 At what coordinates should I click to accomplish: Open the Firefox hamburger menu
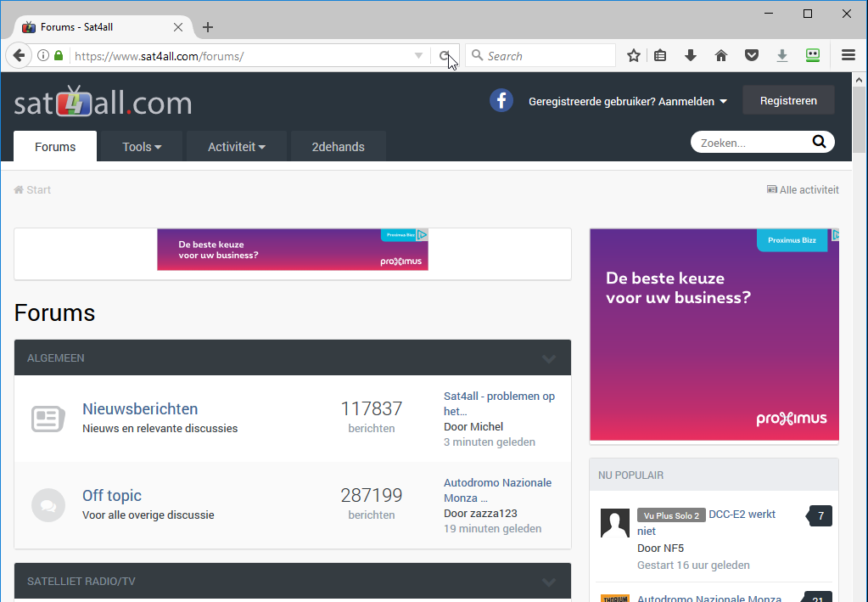tap(848, 56)
